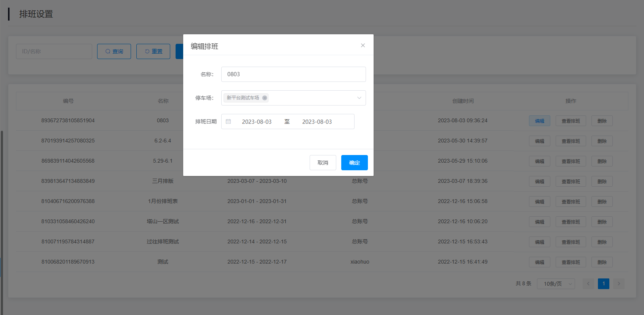Open the 10条/页 page size dropdown
Screen dimensions: 644x315
pyautogui.click(x=556, y=284)
